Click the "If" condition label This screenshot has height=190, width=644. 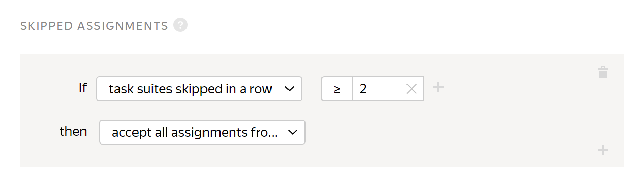82,88
